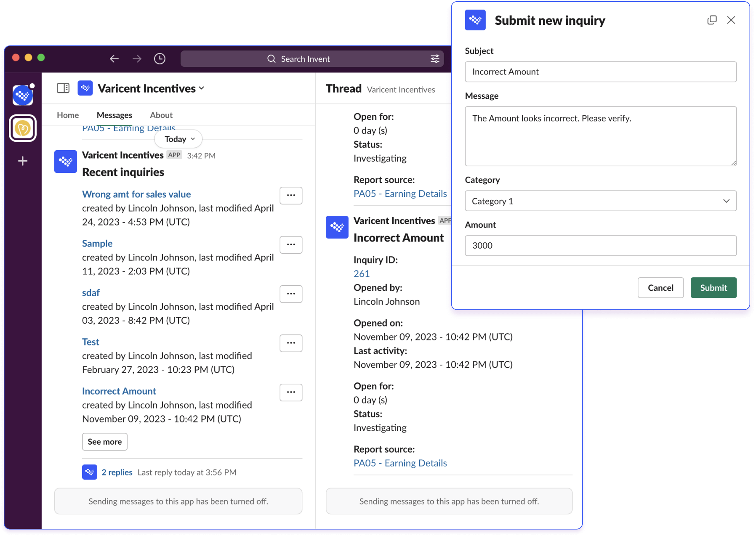This screenshot has width=756, height=536.
Task: Switch to About tab
Action: pyautogui.click(x=161, y=115)
